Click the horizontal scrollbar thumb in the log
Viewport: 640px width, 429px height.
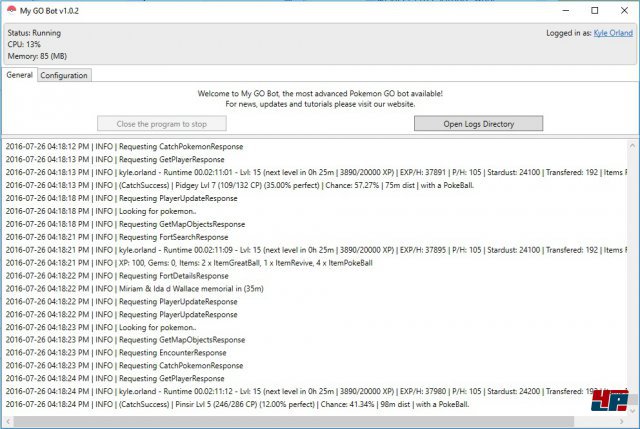click(x=293, y=421)
